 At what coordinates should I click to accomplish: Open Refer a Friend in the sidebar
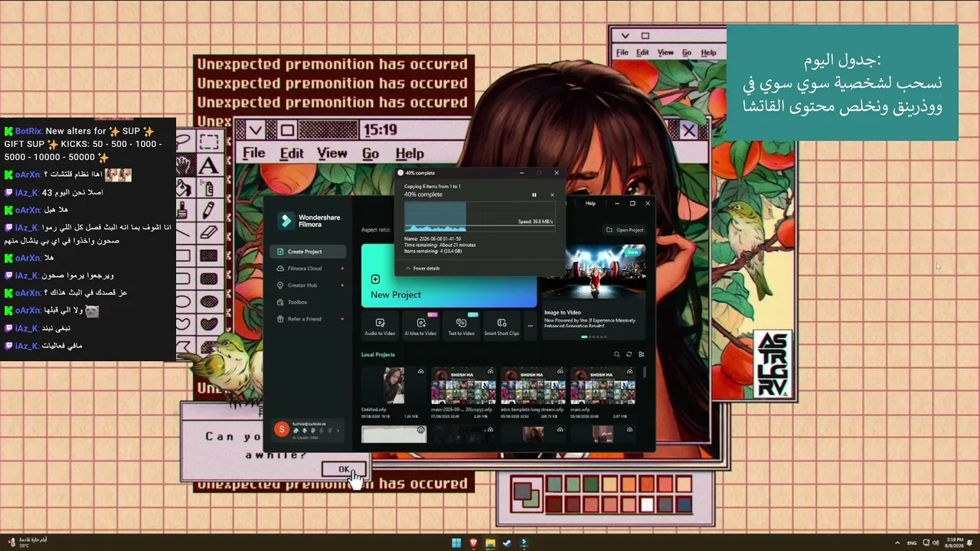point(308,319)
